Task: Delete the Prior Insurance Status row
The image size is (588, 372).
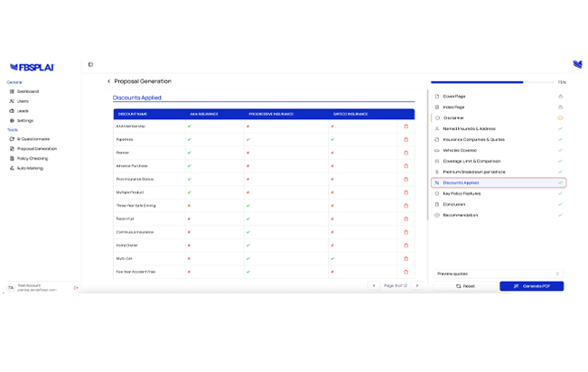Action: [406, 180]
